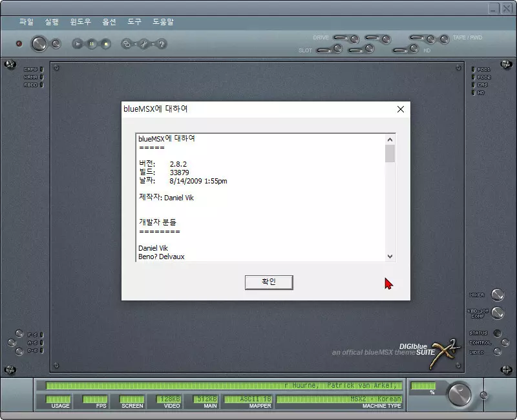Viewport: 517px width, 420px height.
Task: Open the 도움말 menu
Action: (x=163, y=22)
